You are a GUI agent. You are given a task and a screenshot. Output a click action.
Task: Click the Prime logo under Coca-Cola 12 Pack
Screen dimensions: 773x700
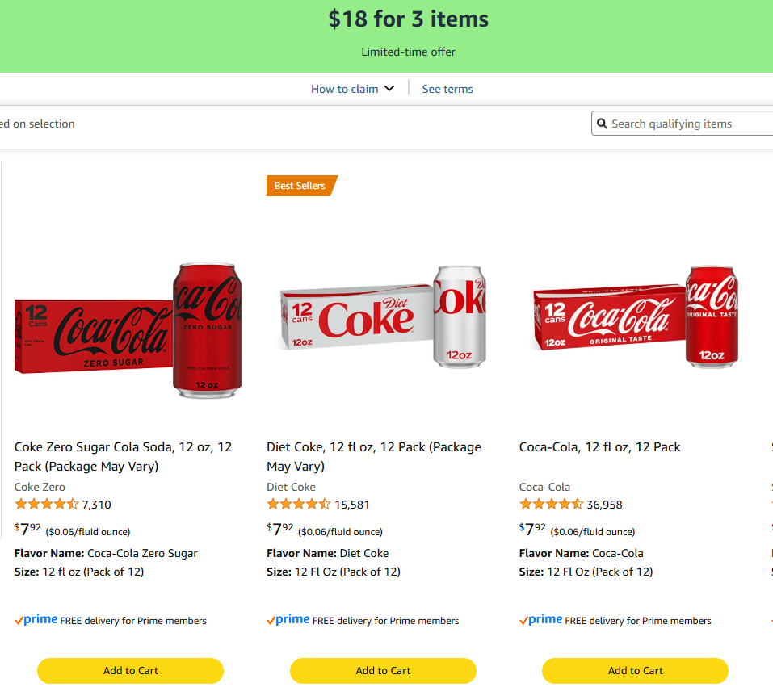point(540,620)
